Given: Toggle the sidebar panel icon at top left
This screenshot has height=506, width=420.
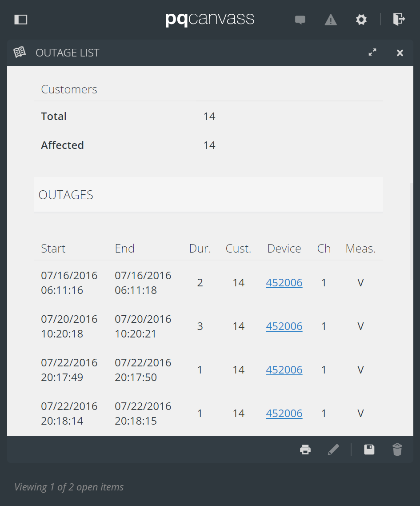Looking at the screenshot, I should 20,20.
